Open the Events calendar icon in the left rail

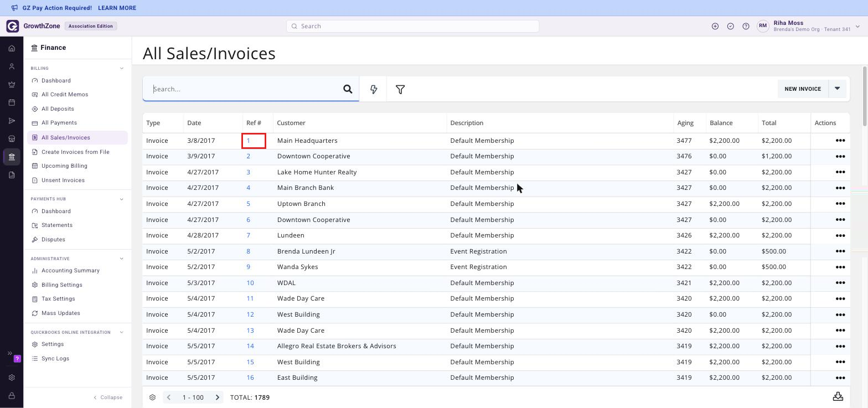[12, 102]
